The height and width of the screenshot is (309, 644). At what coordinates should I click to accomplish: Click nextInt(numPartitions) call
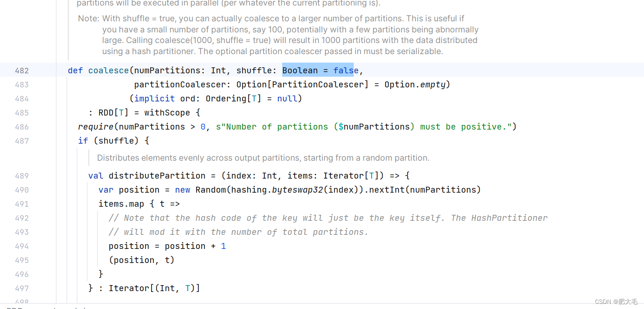(x=425, y=190)
